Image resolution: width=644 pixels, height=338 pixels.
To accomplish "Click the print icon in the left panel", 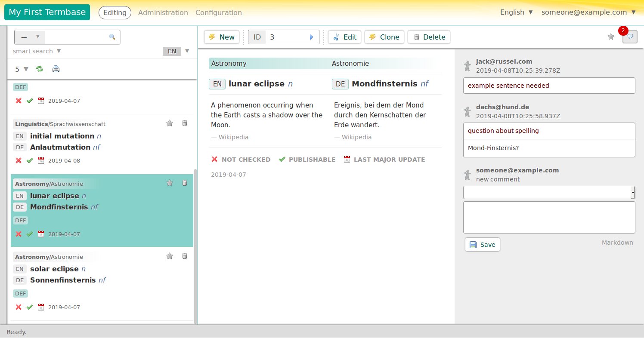I will (56, 69).
